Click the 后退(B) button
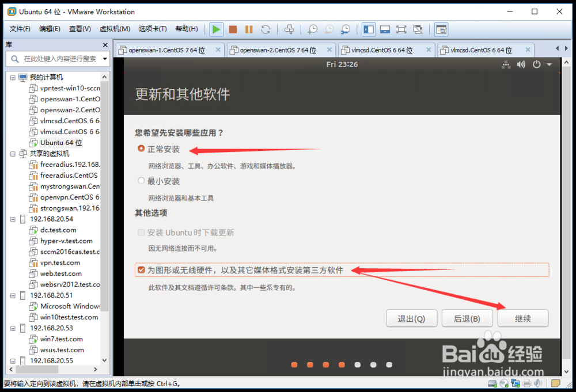This screenshot has width=576, height=392. (467, 318)
